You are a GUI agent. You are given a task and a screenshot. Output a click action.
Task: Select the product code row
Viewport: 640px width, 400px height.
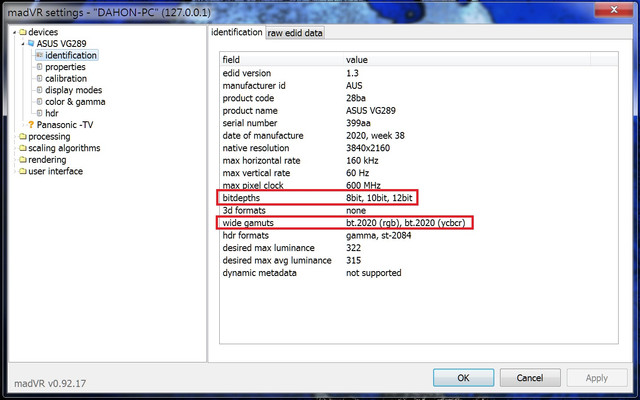click(419, 98)
